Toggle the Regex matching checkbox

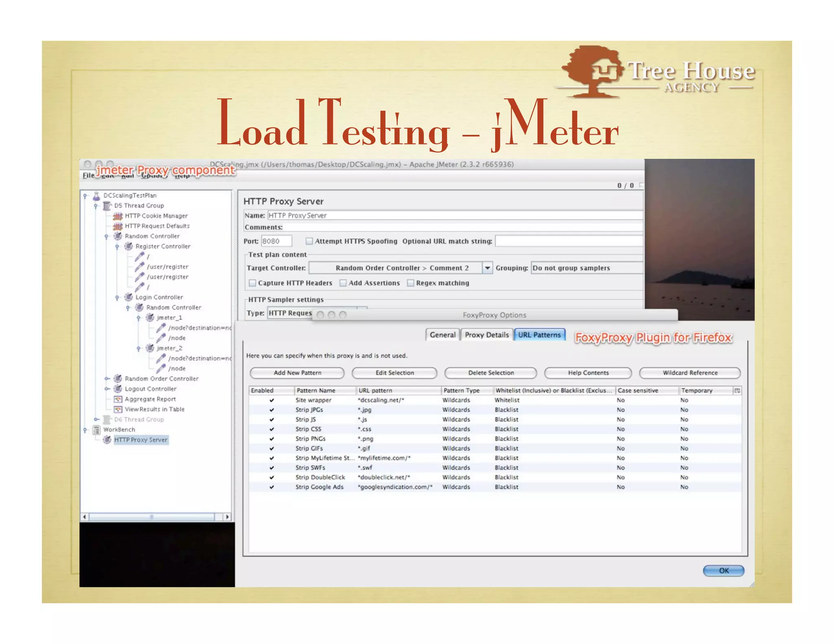410,283
